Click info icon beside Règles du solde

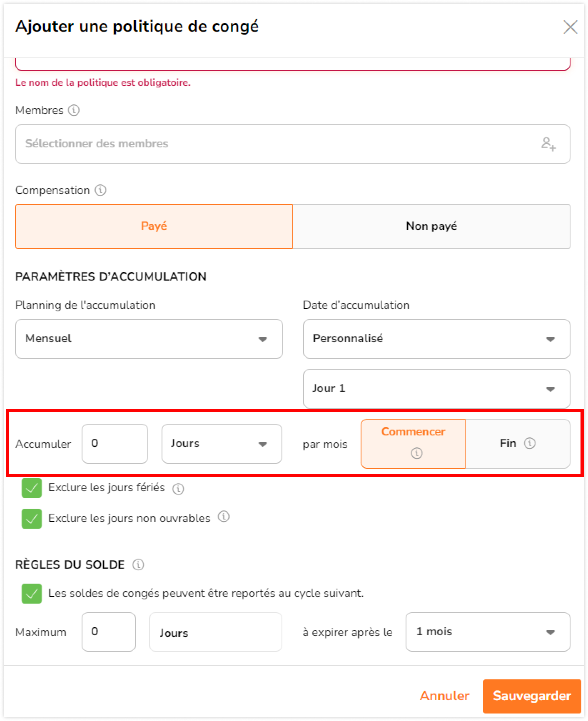[138, 565]
